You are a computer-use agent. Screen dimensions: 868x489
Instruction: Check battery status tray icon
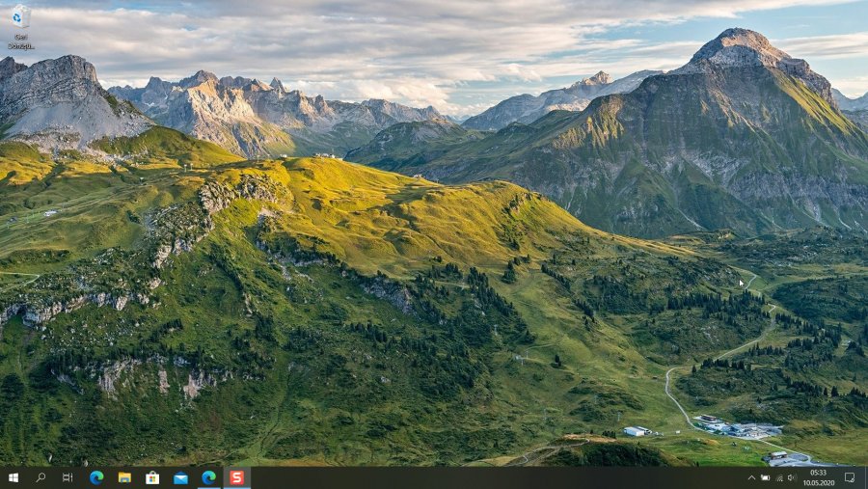(765, 478)
